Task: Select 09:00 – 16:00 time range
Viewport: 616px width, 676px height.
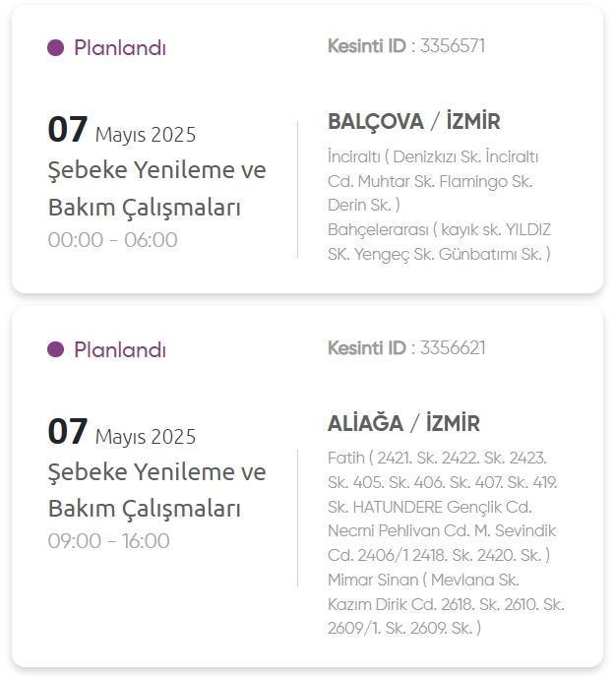Action: coord(108,541)
